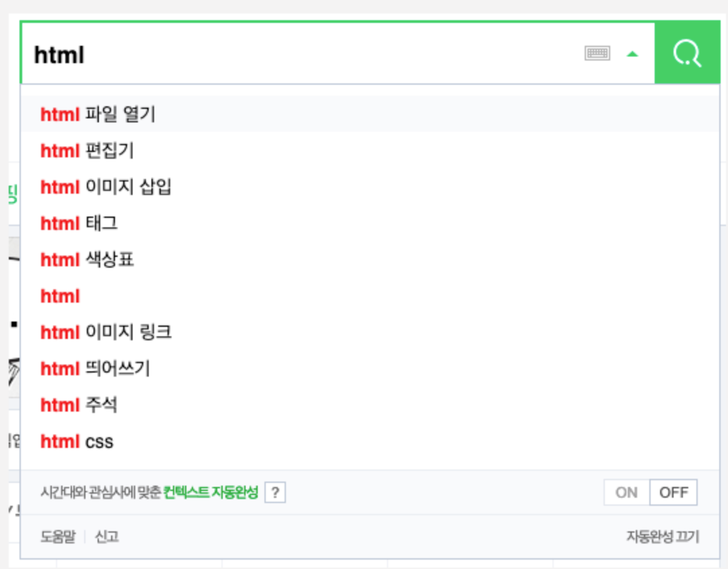728x569 pixels.
Task: Report via the '신고' link
Action: coord(106,537)
